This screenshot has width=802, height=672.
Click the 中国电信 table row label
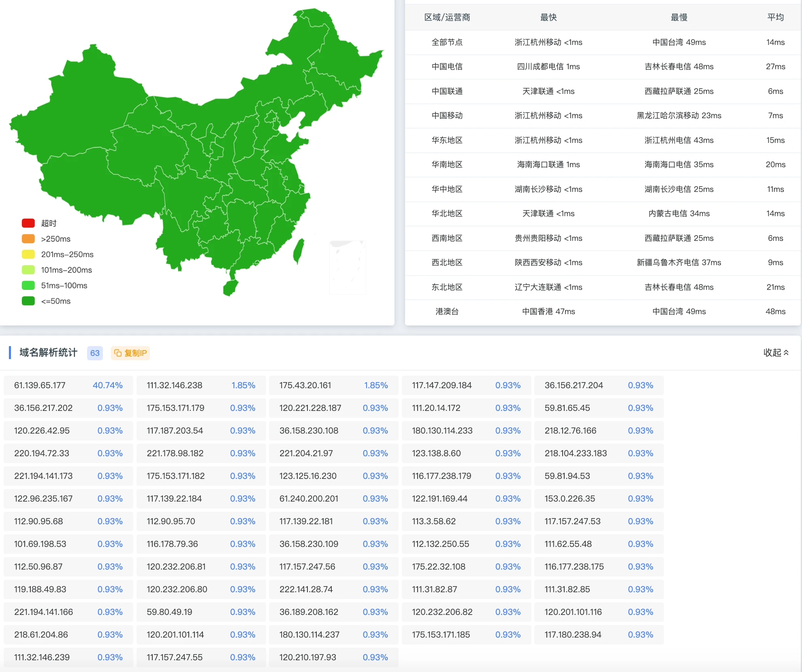447,67
